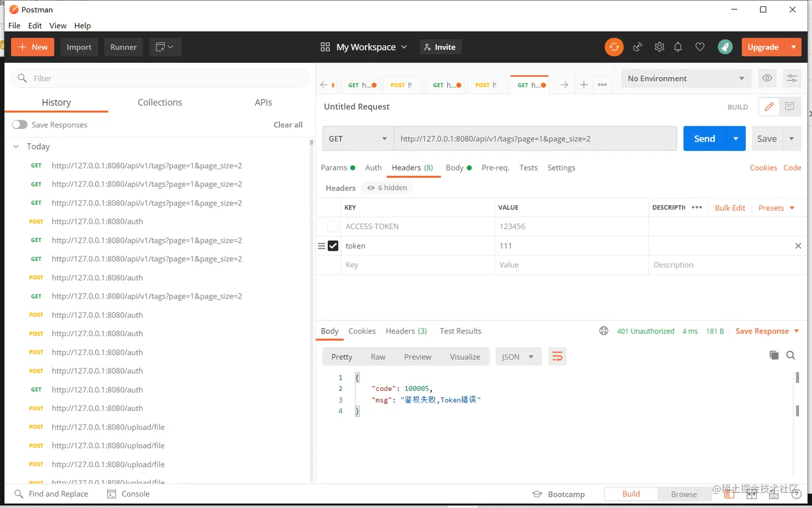Click the Import button
This screenshot has width=812, height=508.
click(79, 47)
